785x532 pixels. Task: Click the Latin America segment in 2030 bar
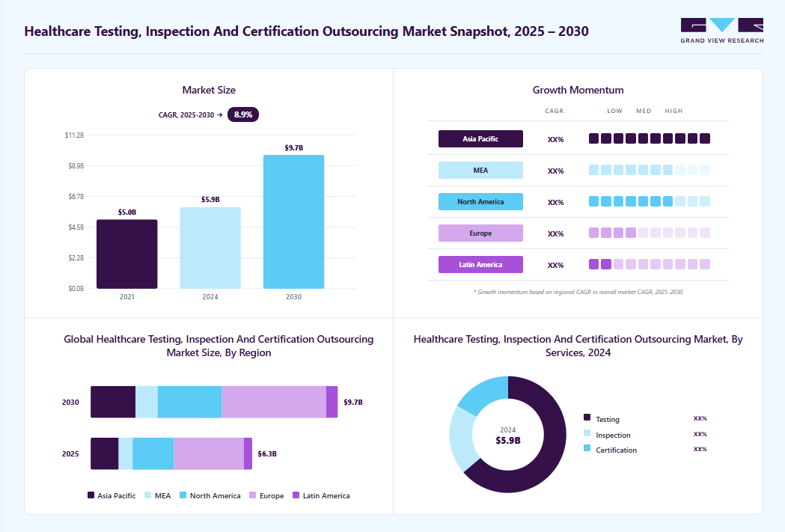pyautogui.click(x=332, y=402)
